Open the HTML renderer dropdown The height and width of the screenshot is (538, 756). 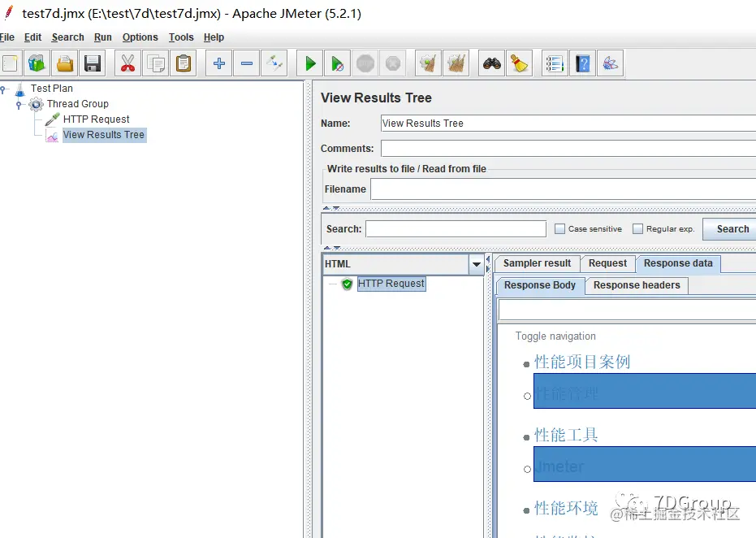tap(477, 264)
